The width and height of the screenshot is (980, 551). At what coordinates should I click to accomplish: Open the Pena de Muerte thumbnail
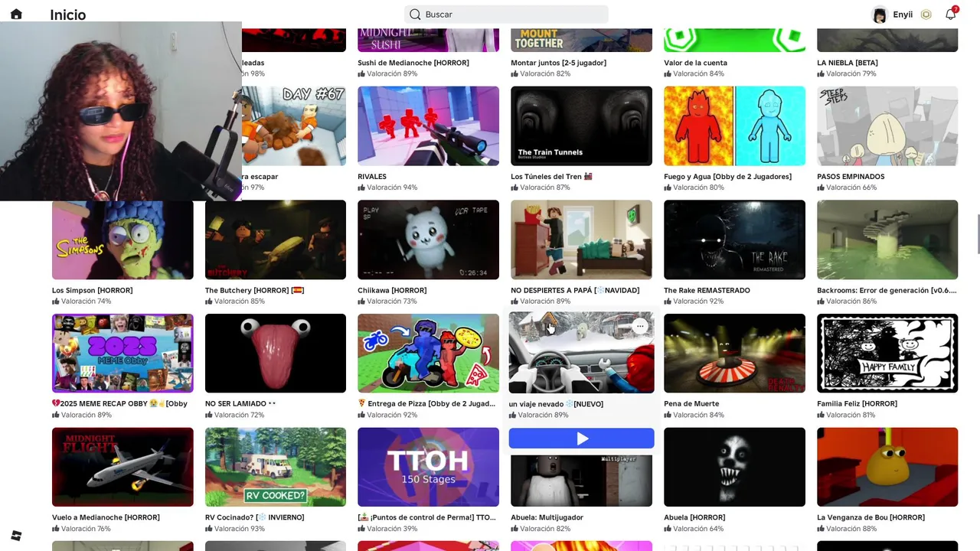click(x=735, y=353)
